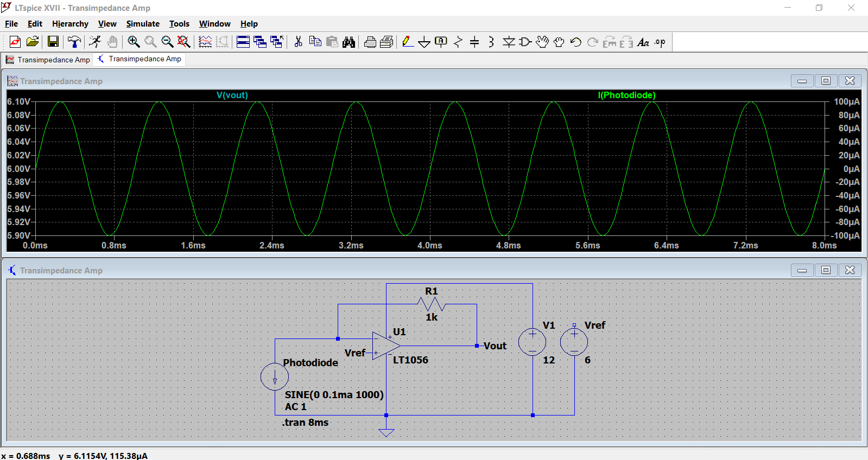Screen dimensions: 868x460
Task: Minimize the waveform plot pane
Action: (802, 81)
